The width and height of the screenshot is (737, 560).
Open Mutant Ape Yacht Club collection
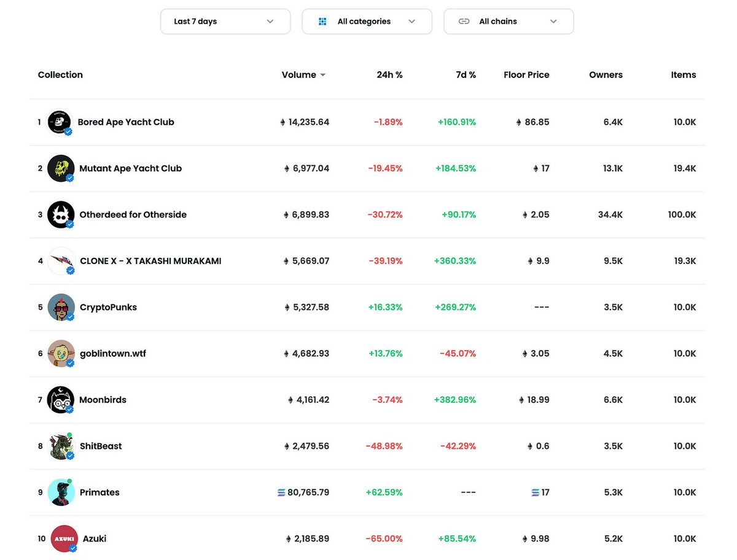click(x=130, y=168)
